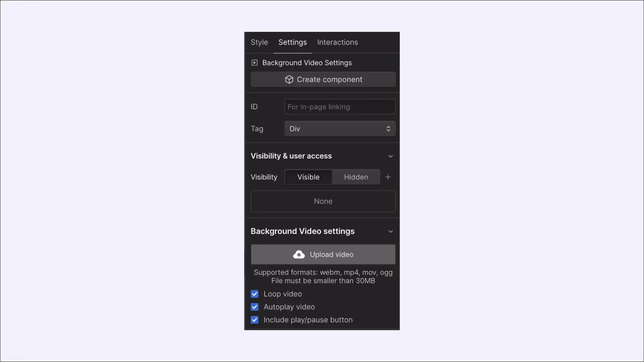Uncheck the Loop video checkbox
Viewport: 644px width, 362px height.
(x=255, y=294)
